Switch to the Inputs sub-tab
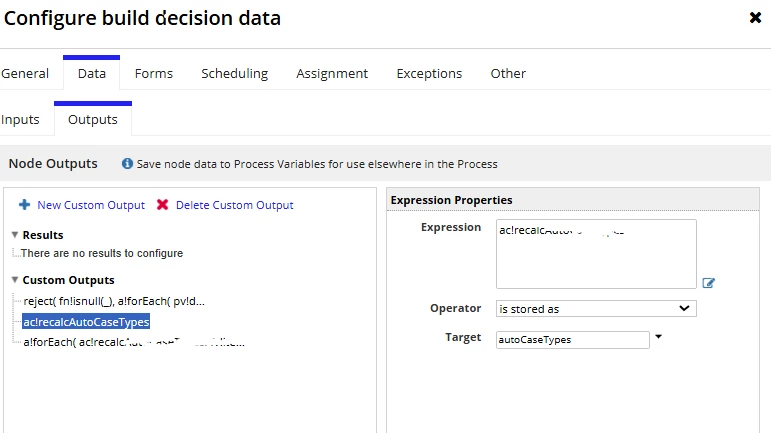The image size is (771, 433). (x=20, y=119)
